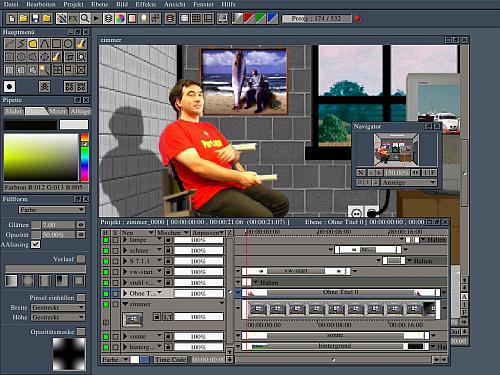Image resolution: width=500 pixels, height=375 pixels.
Task: Toggle green visibility box of sonne layer
Action: pyautogui.click(x=106, y=336)
